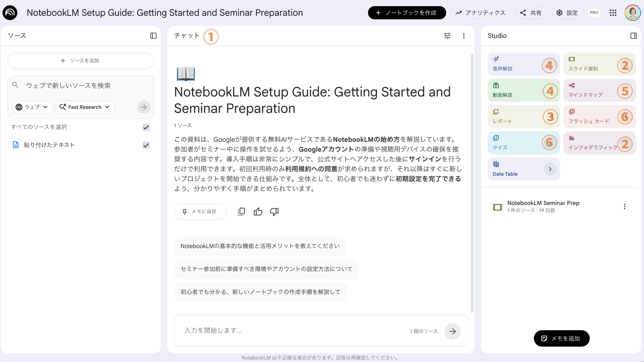Select the 音声解説 Studio tile
Viewport: 644px width, 362px height.
pos(513,64)
